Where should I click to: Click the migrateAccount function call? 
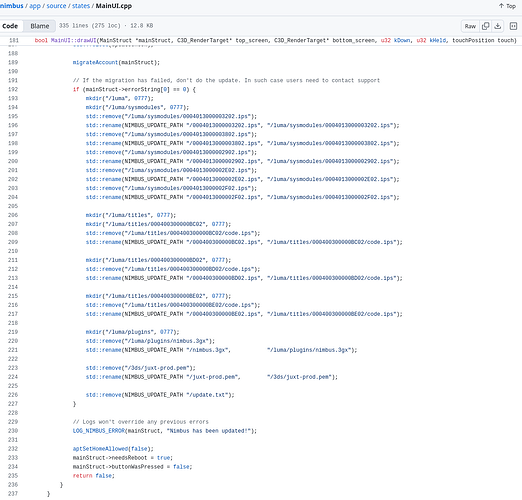(x=95, y=62)
